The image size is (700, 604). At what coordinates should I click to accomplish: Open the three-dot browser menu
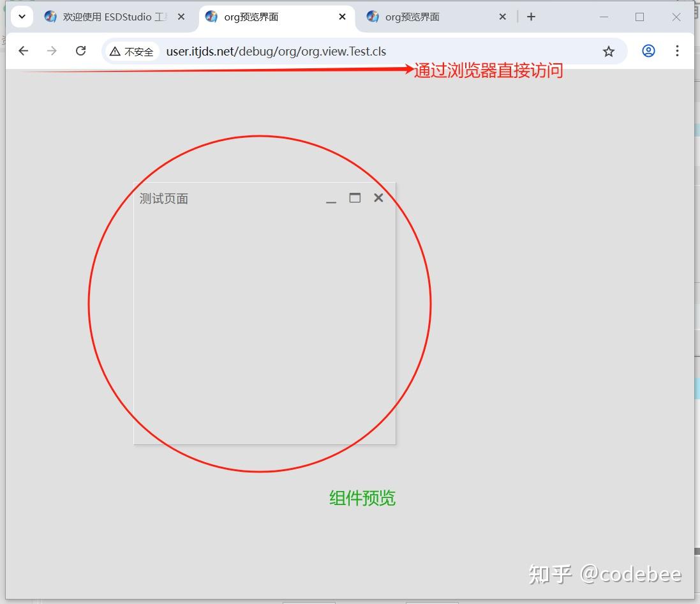click(x=677, y=51)
